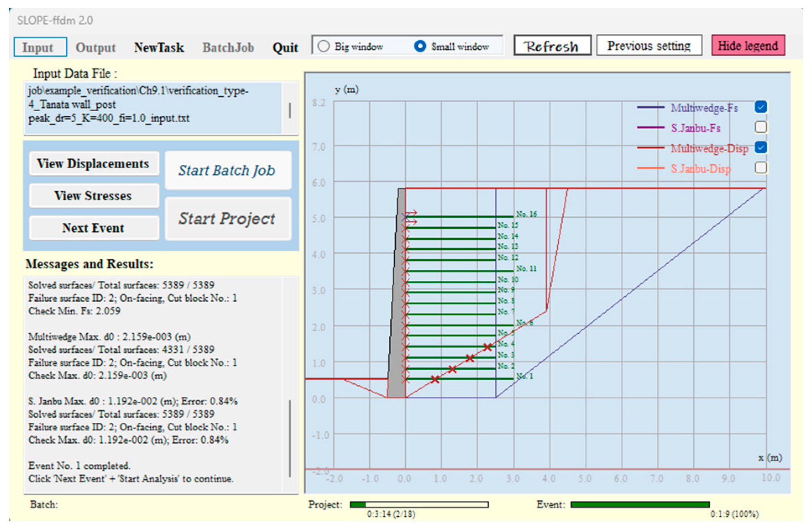Enable the S.Janbu-Fs legend checkbox

pyautogui.click(x=760, y=127)
